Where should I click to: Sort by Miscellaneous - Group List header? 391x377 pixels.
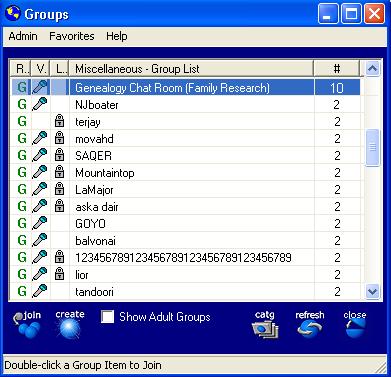(x=192, y=69)
